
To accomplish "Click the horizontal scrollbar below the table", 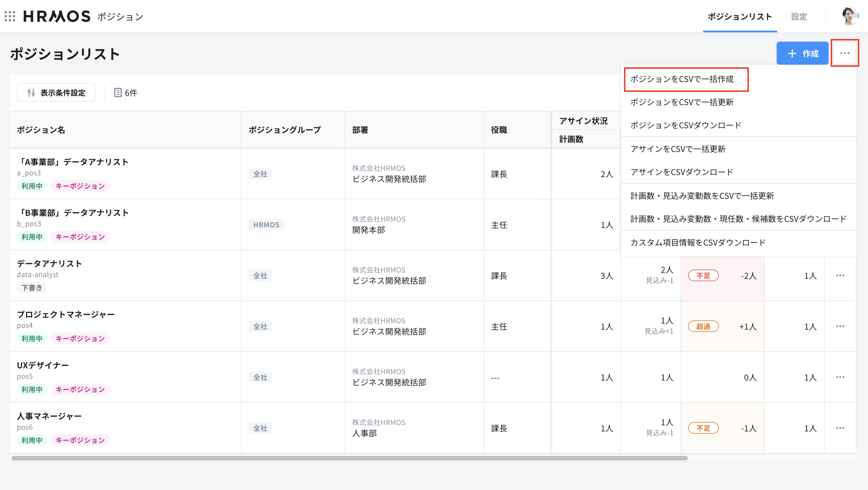I will click(x=350, y=457).
